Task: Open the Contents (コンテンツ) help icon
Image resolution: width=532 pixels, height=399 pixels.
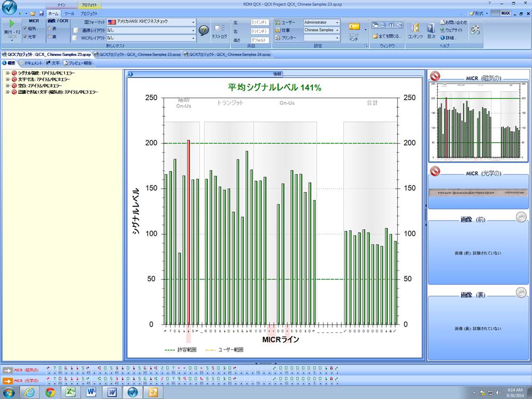Action: (415, 28)
